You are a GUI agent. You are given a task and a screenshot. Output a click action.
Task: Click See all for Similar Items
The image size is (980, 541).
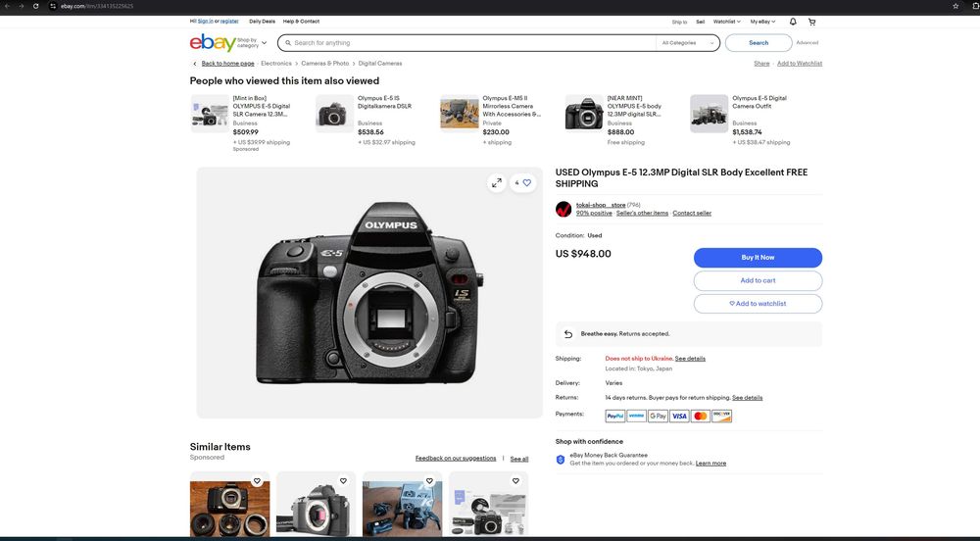(x=518, y=459)
